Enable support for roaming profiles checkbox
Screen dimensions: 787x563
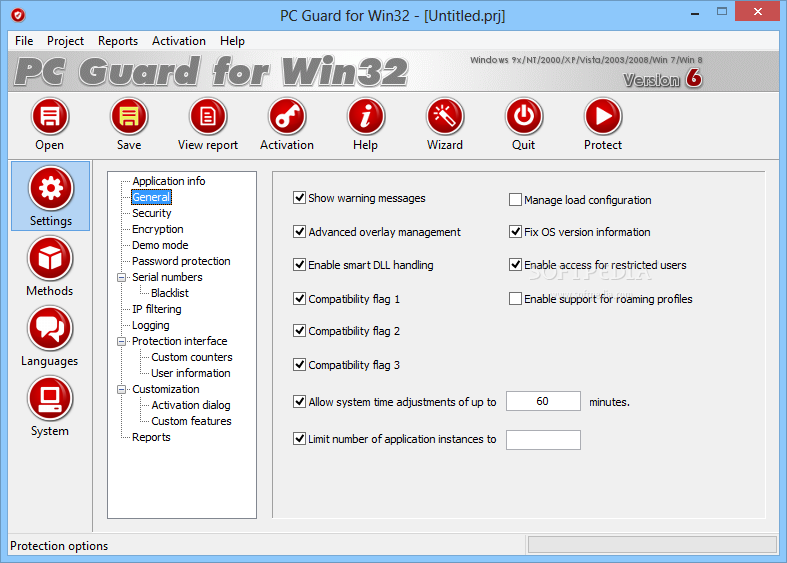[515, 299]
